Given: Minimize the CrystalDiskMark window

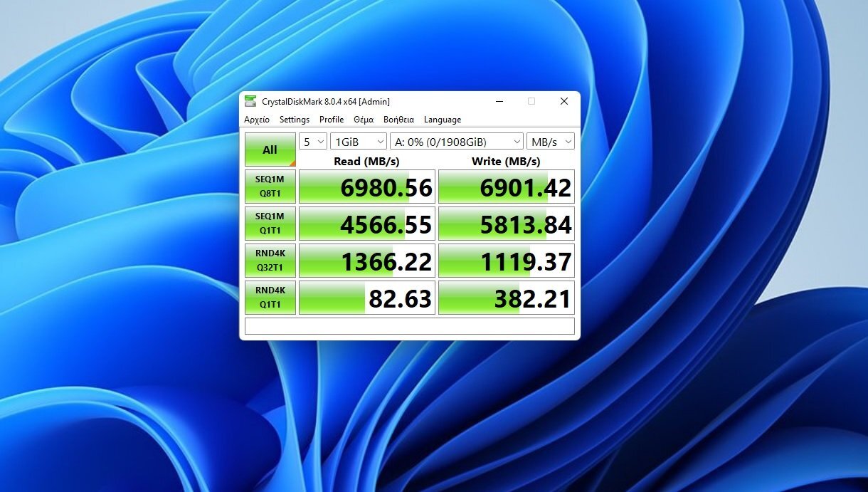Looking at the screenshot, I should [x=499, y=101].
